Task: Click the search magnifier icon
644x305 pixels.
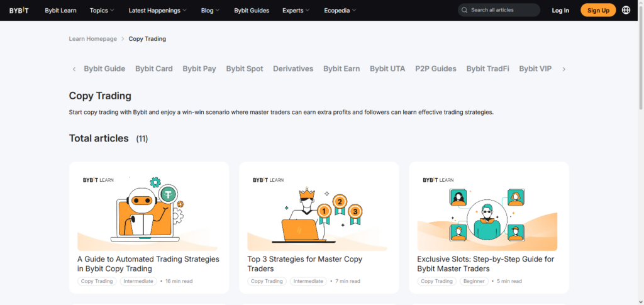Action: 465,10
